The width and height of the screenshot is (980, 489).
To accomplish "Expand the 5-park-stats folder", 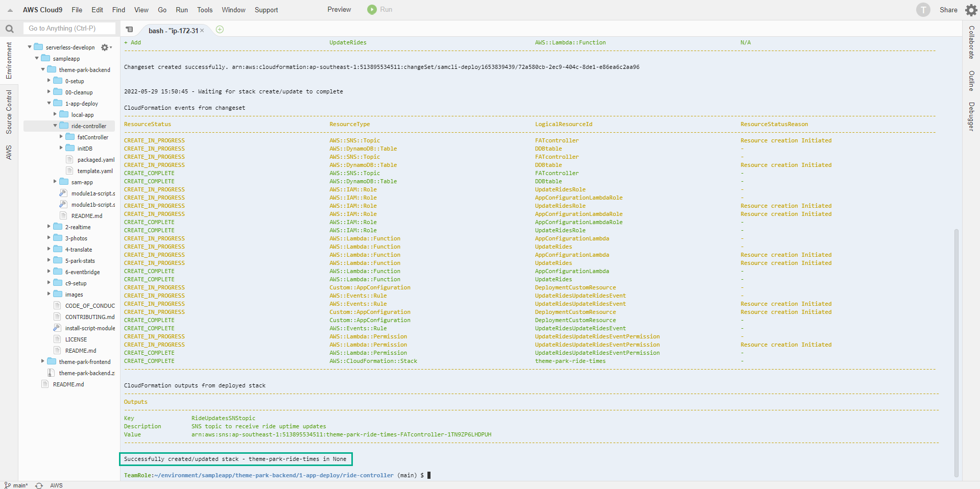I will click(x=49, y=260).
